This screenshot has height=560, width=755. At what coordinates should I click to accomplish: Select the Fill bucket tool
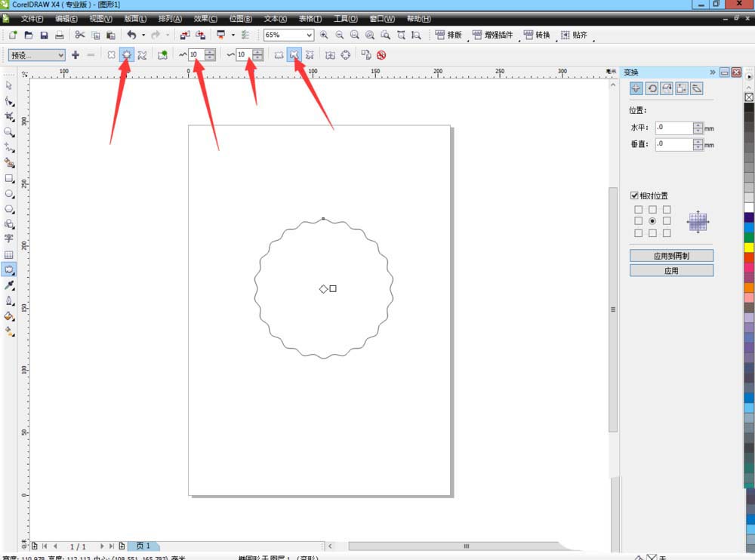(9, 316)
